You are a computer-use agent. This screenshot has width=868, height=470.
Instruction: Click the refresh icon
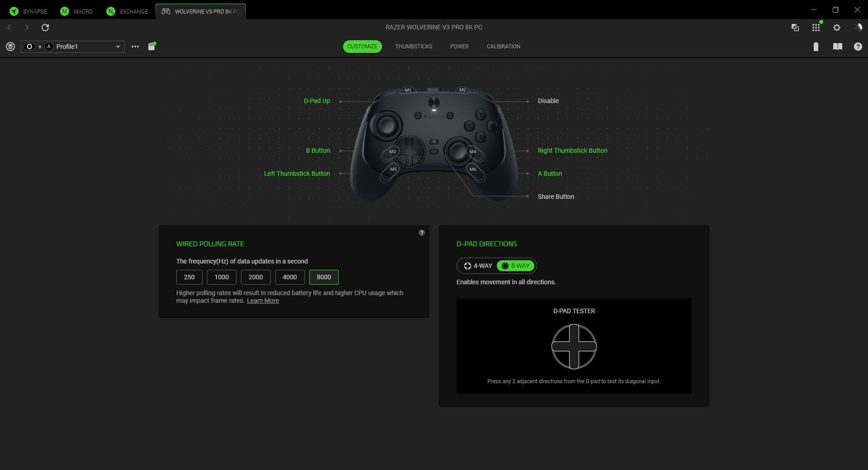(45, 28)
